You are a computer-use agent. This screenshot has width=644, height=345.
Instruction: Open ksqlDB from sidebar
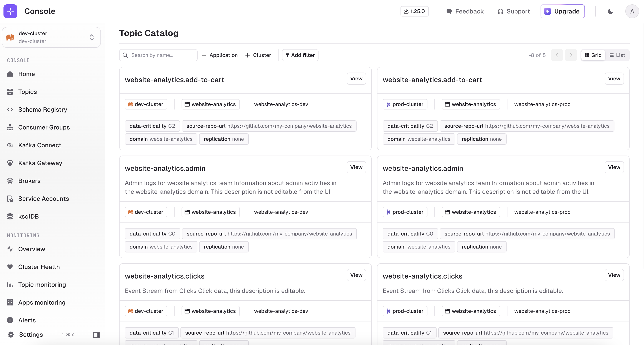[x=28, y=216]
